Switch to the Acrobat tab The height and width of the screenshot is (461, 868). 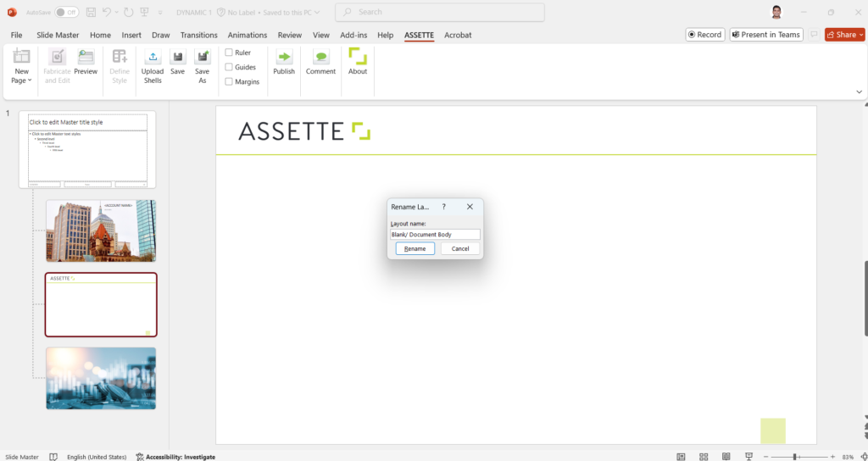(x=458, y=35)
